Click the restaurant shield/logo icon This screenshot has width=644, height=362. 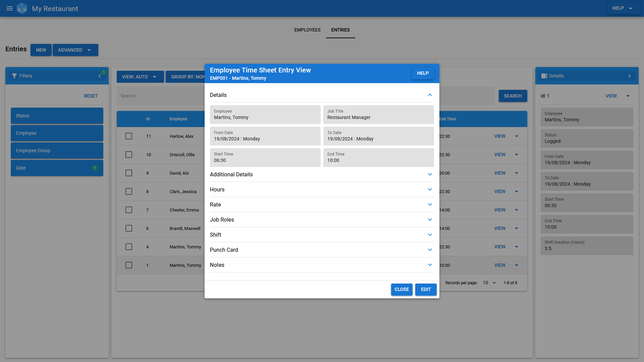click(x=22, y=8)
